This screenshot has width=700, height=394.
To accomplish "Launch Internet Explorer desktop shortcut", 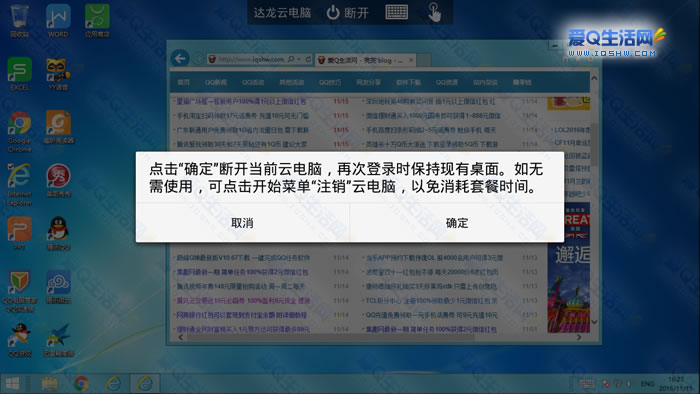I will [19, 184].
